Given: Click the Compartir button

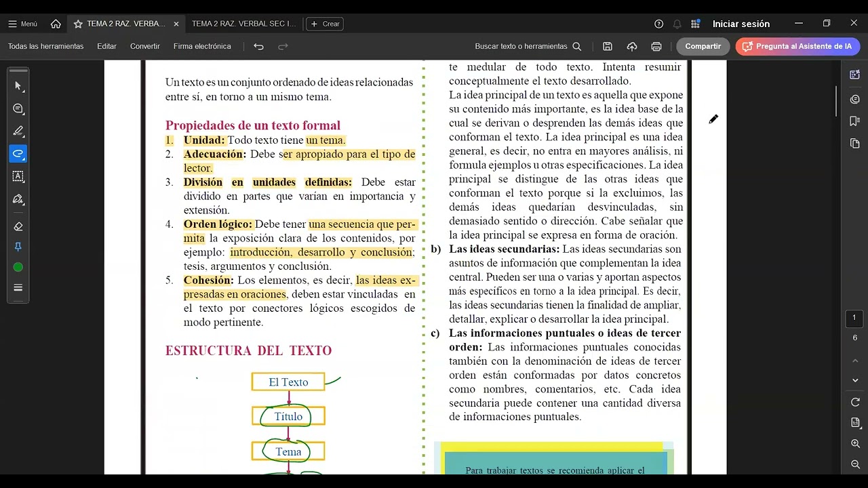Looking at the screenshot, I should (703, 46).
